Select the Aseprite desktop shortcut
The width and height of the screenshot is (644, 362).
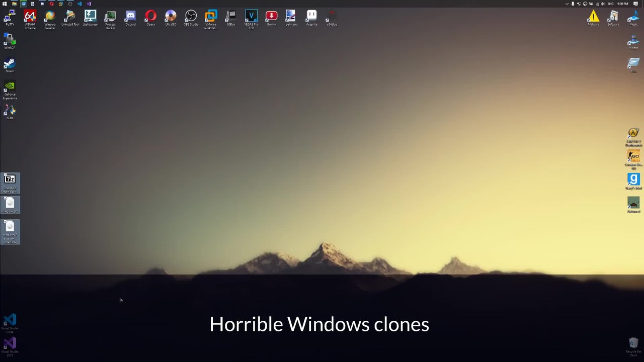click(x=311, y=17)
